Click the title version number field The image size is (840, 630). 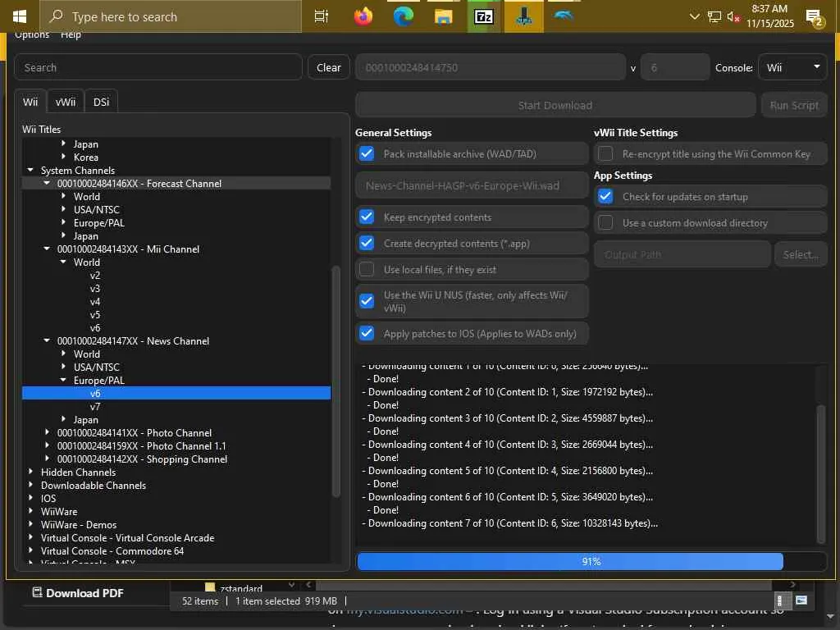[x=675, y=67]
